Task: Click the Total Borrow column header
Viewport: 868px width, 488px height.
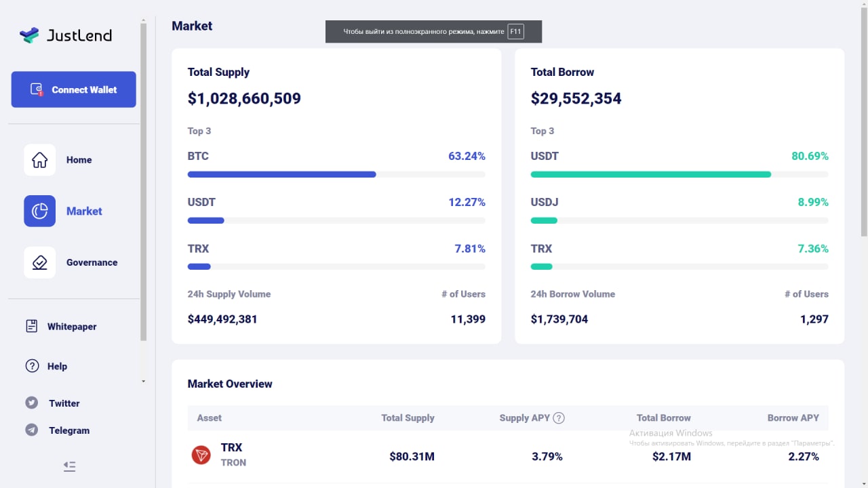Action: click(x=664, y=418)
